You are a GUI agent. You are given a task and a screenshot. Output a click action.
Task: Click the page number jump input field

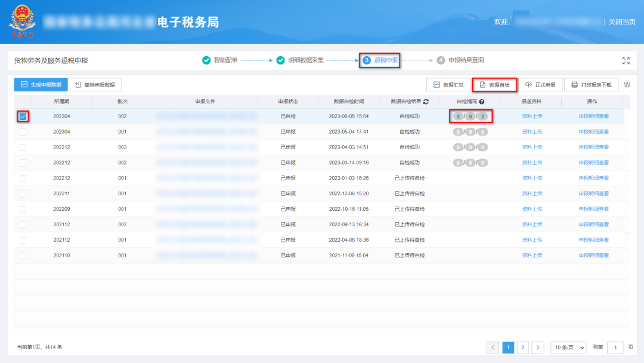click(615, 347)
